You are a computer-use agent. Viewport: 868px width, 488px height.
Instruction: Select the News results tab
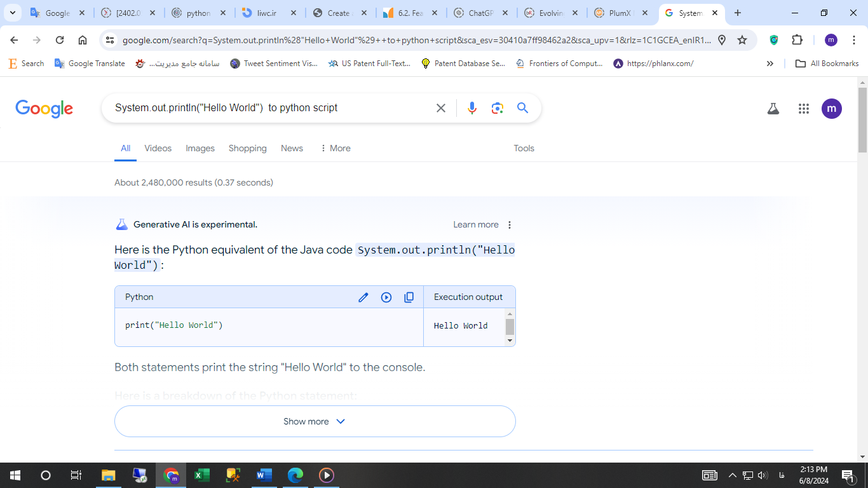[x=292, y=148]
